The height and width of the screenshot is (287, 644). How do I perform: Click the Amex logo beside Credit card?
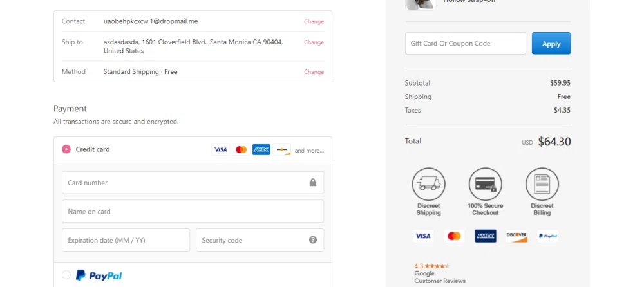point(261,149)
